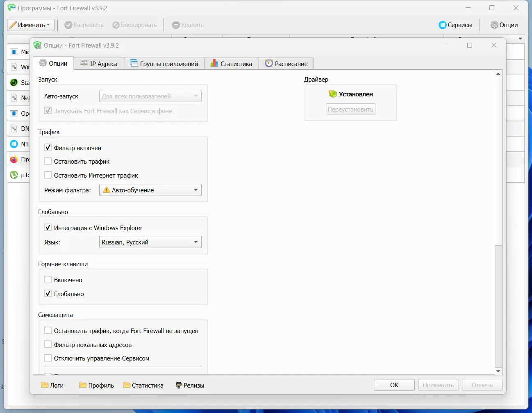Image resolution: width=532 pixels, height=413 pixels.
Task: Select the Firefox icon in programs list
Action: 14,159
